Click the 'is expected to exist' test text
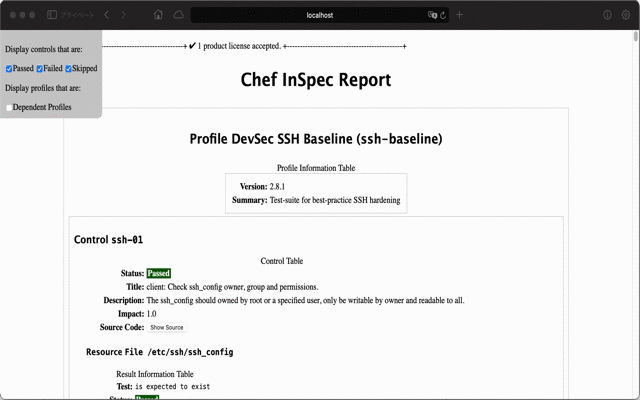The width and height of the screenshot is (640, 400). [x=173, y=387]
